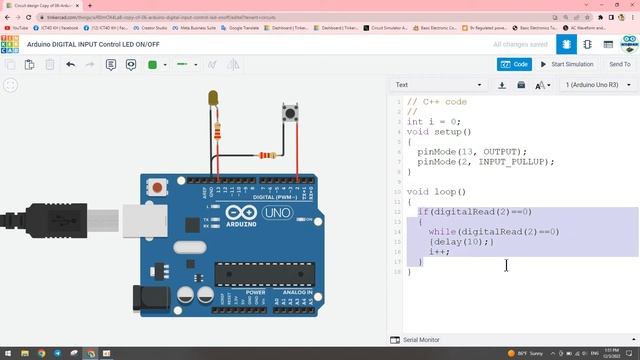Click the Paste icon in toolbar

(29, 64)
